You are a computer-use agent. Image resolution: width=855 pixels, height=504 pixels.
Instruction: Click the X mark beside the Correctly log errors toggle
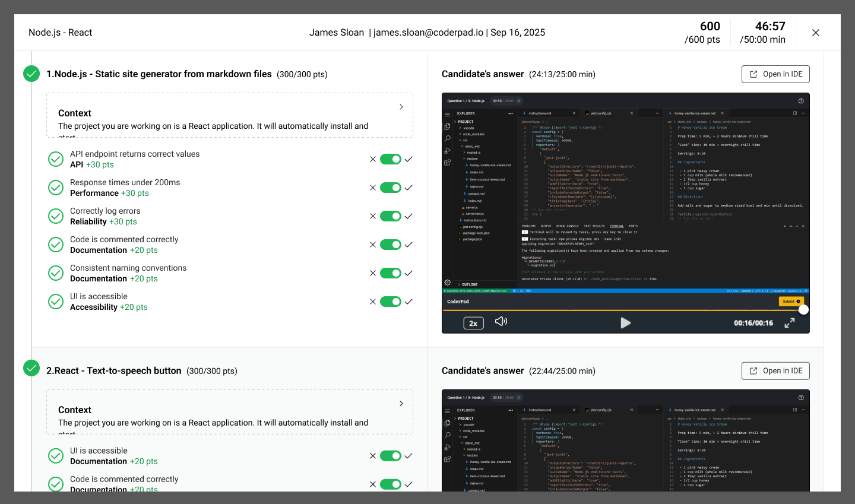coord(373,216)
